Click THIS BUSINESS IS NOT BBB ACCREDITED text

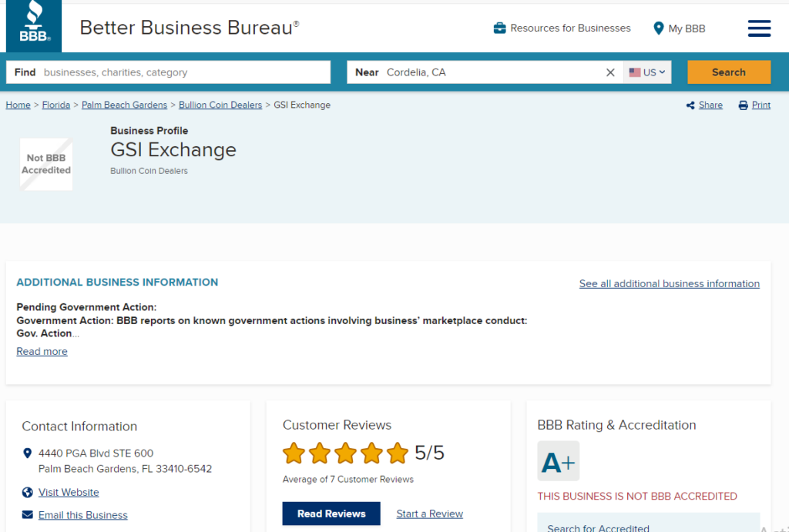click(637, 497)
